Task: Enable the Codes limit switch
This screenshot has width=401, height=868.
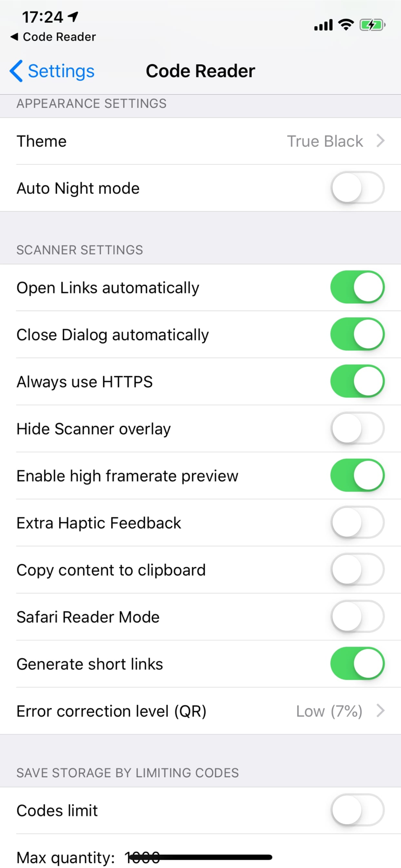Action: 357,810
